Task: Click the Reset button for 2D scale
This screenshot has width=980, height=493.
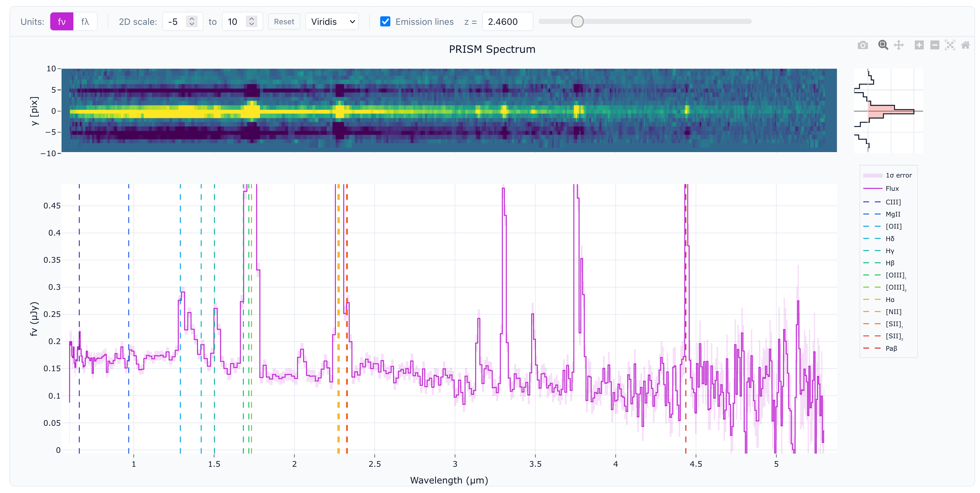Action: pos(284,22)
